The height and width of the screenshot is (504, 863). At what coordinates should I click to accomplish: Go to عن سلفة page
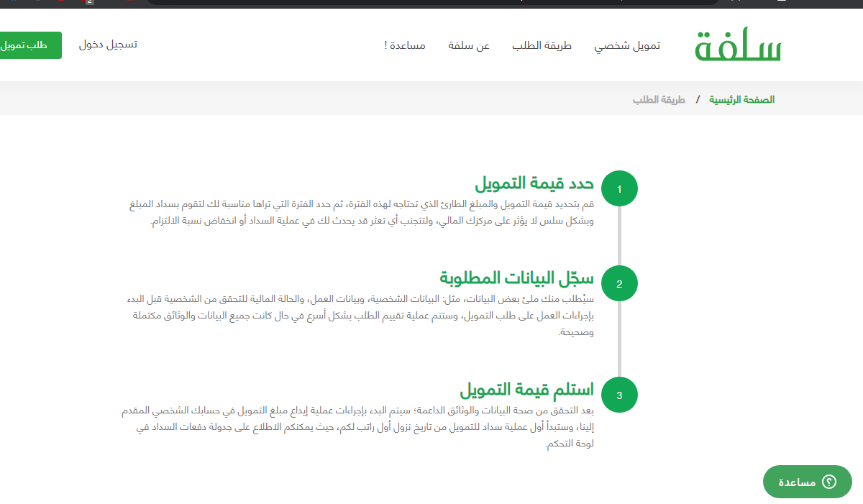point(469,46)
